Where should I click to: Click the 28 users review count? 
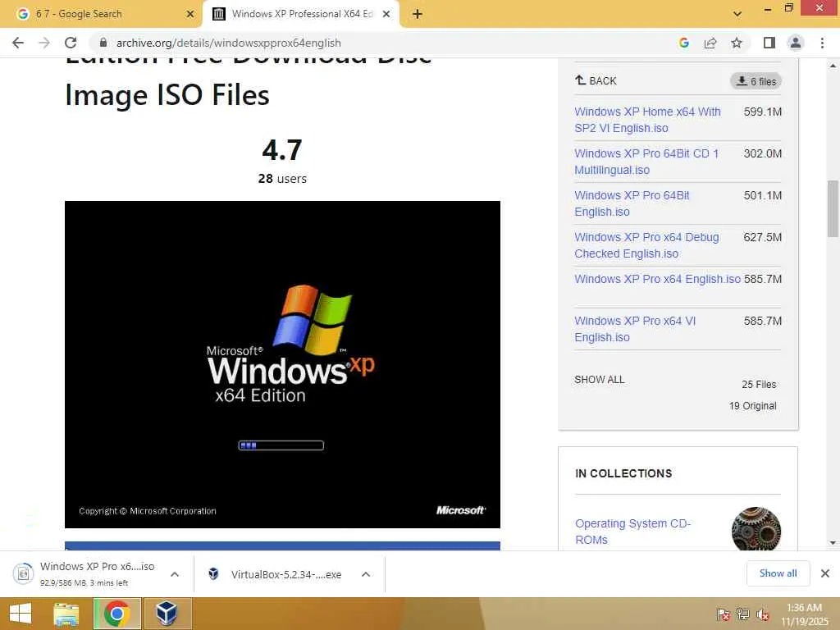[282, 178]
